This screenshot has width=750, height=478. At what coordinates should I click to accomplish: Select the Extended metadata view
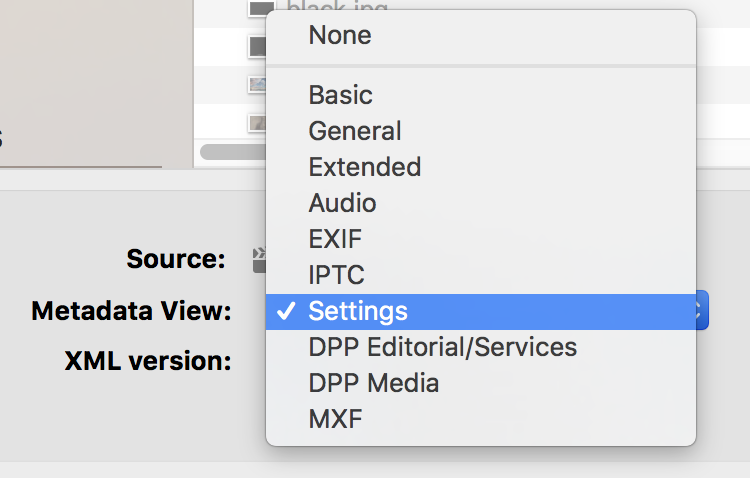364,167
